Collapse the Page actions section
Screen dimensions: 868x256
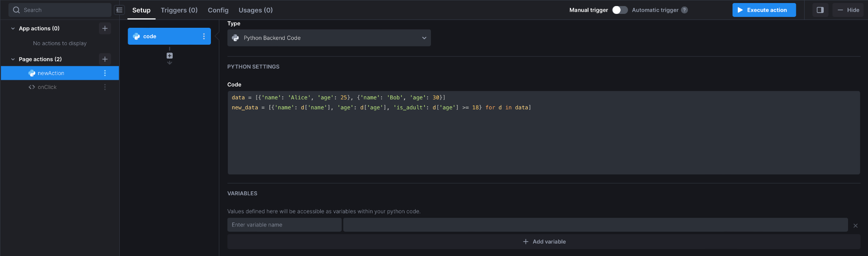click(x=13, y=59)
